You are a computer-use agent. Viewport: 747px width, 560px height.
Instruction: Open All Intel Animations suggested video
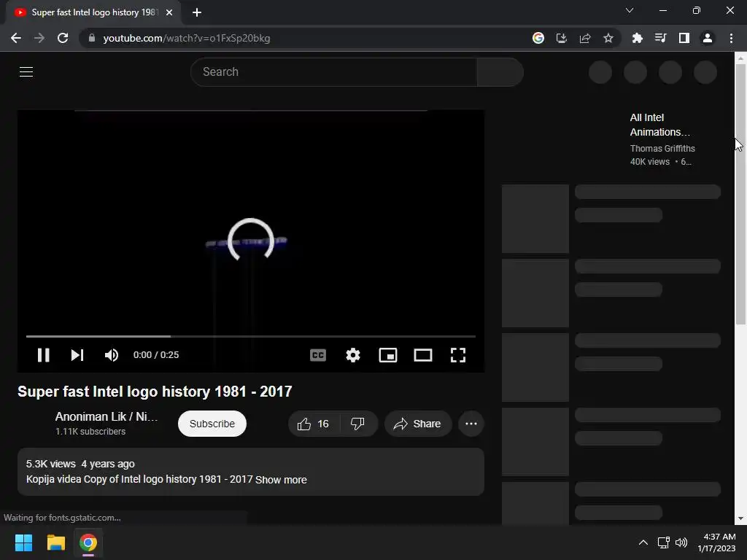point(659,125)
